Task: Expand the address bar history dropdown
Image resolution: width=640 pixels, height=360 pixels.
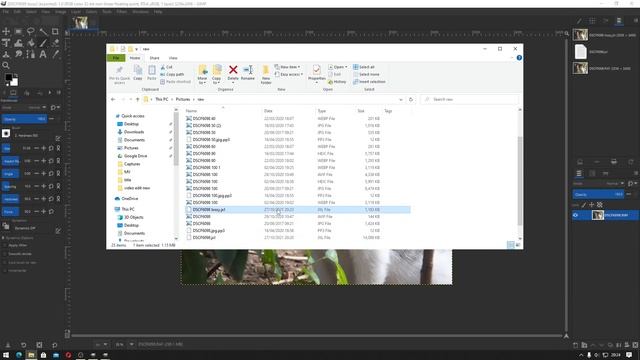Action: (x=401, y=100)
